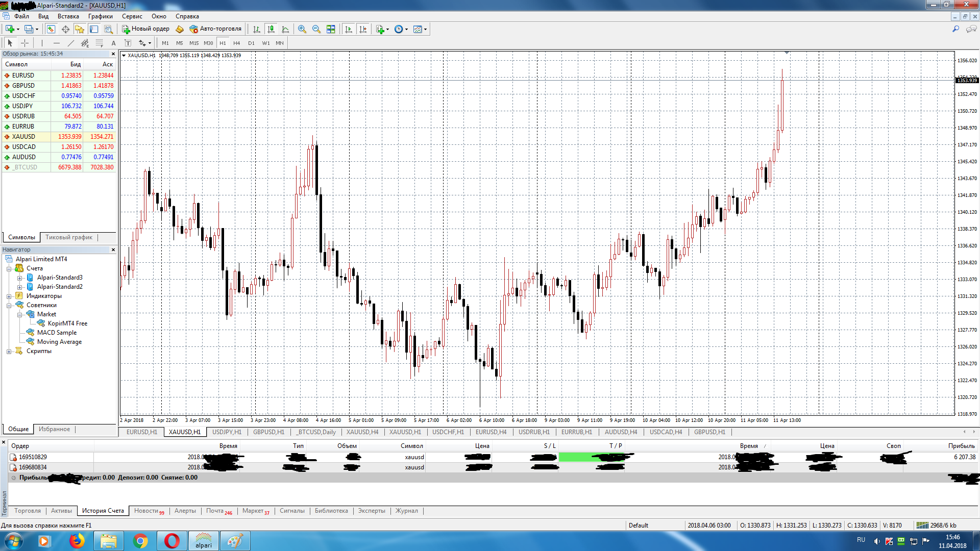Click the Zoom In magnifier icon

coord(302,29)
